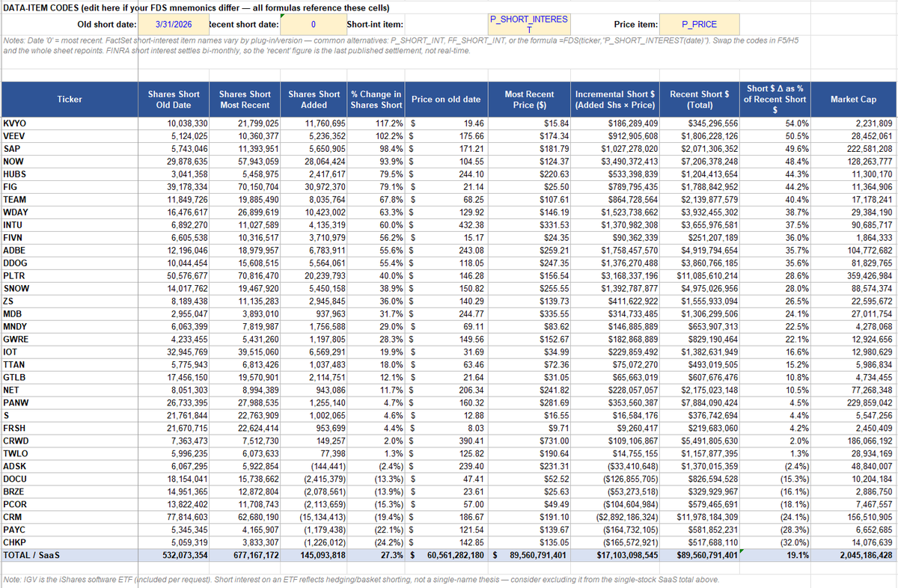Select the INTU ticker cell
The width and height of the screenshot is (898, 588).
coord(70,225)
